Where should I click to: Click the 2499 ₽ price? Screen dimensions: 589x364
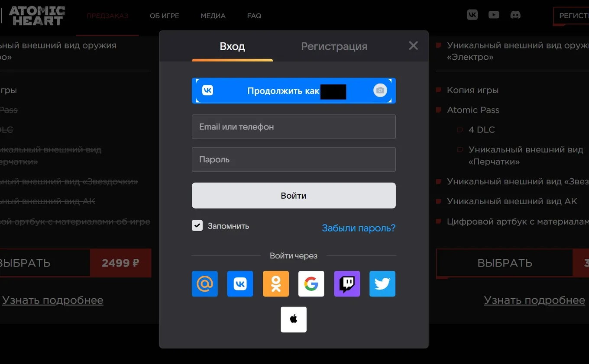pos(121,263)
